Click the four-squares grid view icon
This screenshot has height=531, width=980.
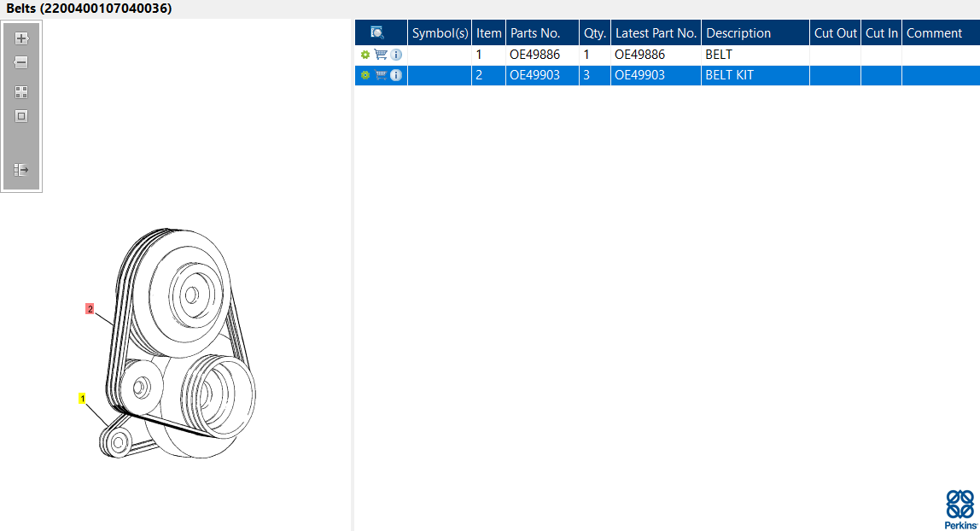tap(21, 92)
